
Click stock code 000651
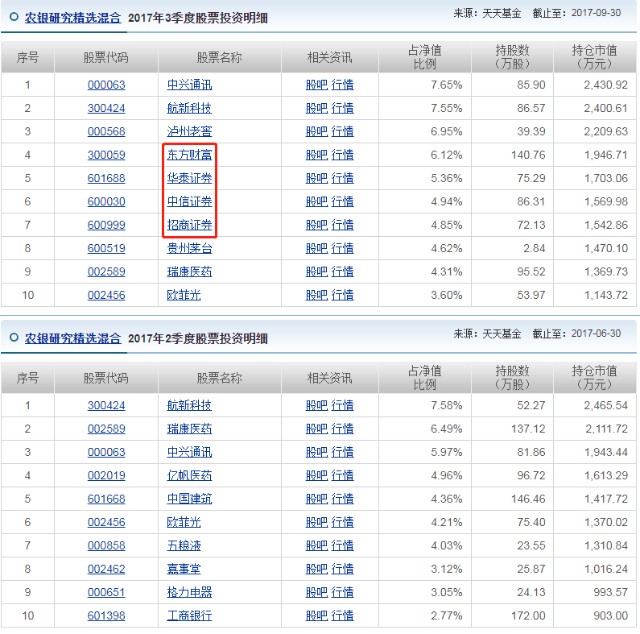coord(106,592)
